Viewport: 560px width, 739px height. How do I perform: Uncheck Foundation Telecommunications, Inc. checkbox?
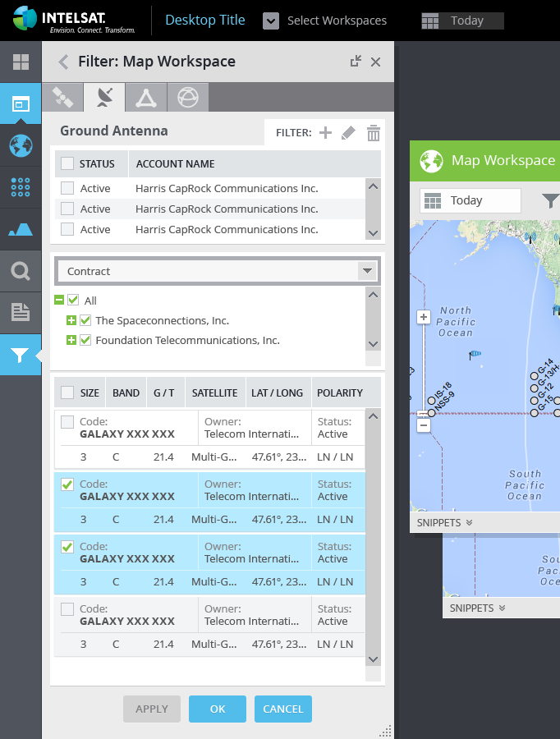point(85,340)
